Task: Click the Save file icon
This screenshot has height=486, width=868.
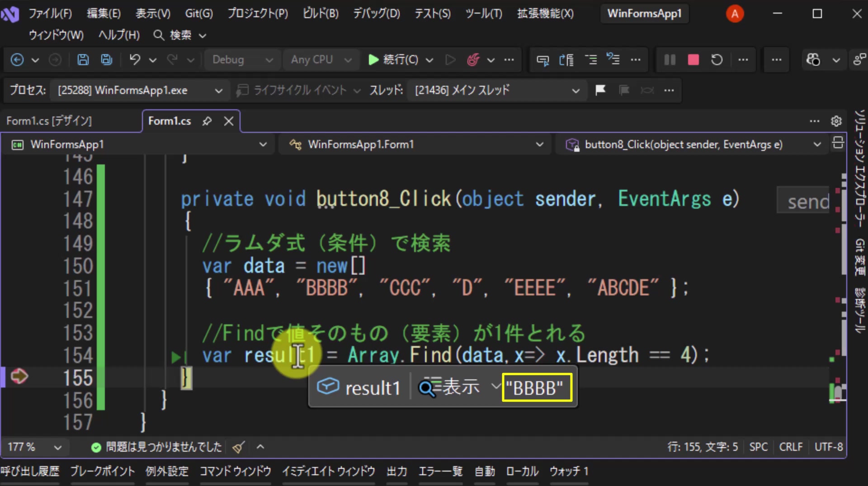Action: pyautogui.click(x=83, y=60)
